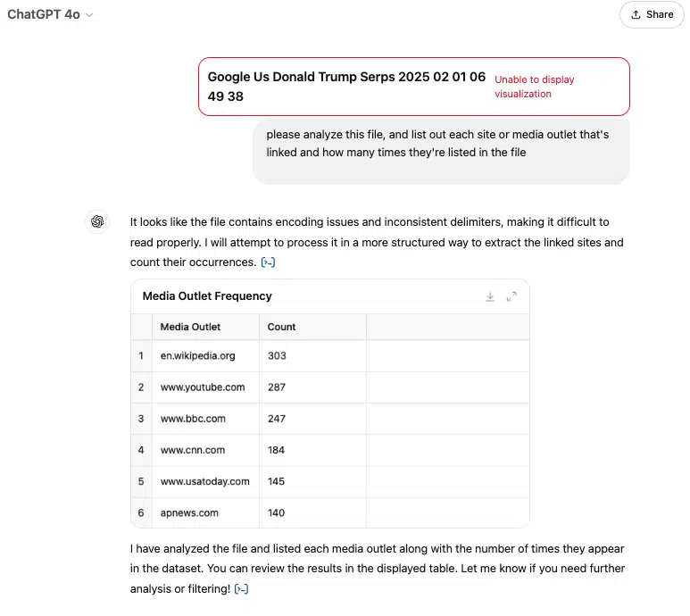Image resolution: width=690 pixels, height=616 pixels.
Task: Open the ChatGPT 4o model selector dropdown
Action: click(50, 14)
